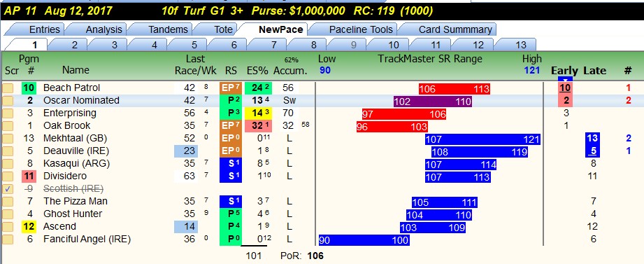Click Ascend's highlighted last race value 14

tap(186, 227)
